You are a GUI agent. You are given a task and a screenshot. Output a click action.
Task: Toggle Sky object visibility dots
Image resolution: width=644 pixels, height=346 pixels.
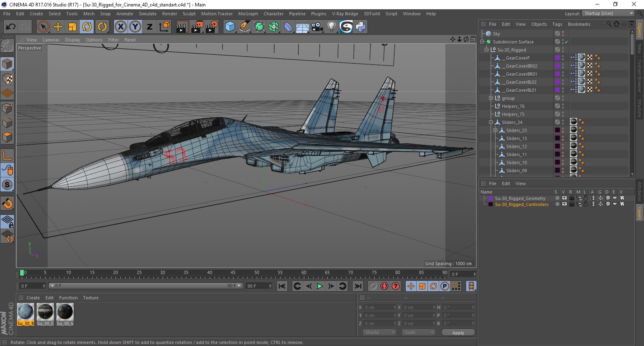click(563, 34)
